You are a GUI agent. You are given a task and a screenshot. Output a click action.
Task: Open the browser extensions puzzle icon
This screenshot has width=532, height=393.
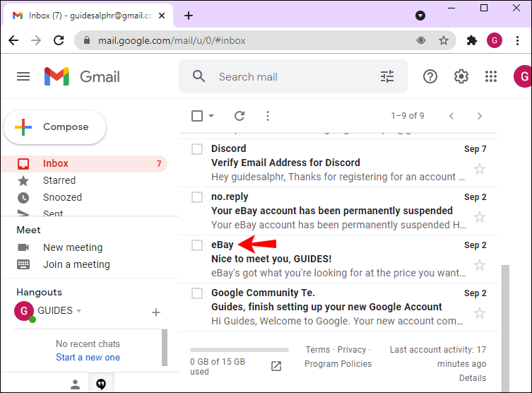pos(472,40)
